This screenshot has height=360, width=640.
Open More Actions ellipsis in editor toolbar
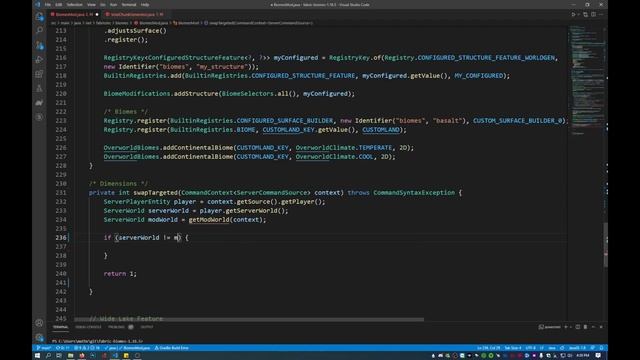click(x=601, y=14)
